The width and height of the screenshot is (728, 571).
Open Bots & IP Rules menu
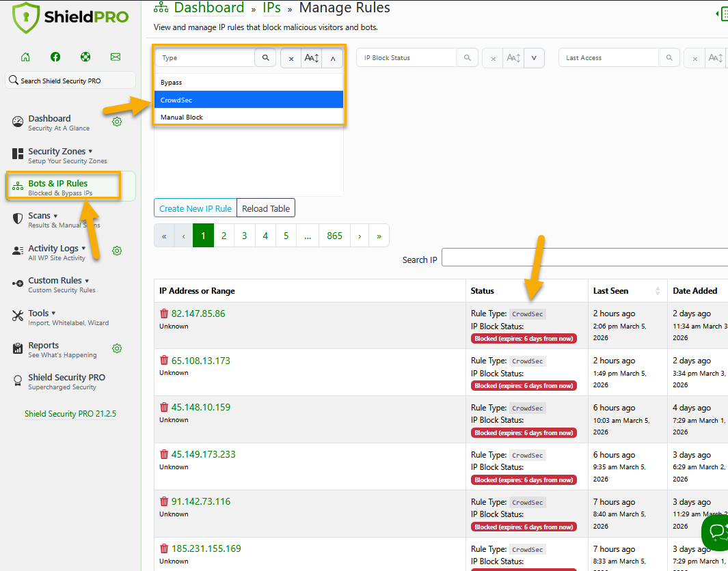click(70, 187)
